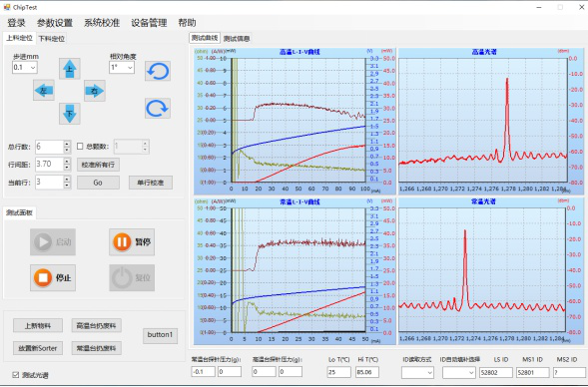
Task: Click the up arrow (上) jog button
Action: tap(69, 69)
